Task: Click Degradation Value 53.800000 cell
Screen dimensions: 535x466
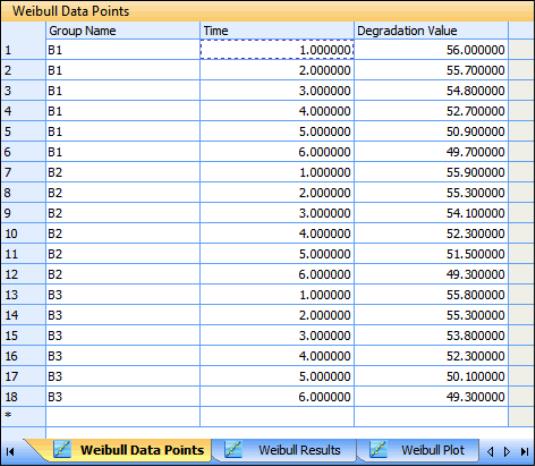Action: (431, 335)
